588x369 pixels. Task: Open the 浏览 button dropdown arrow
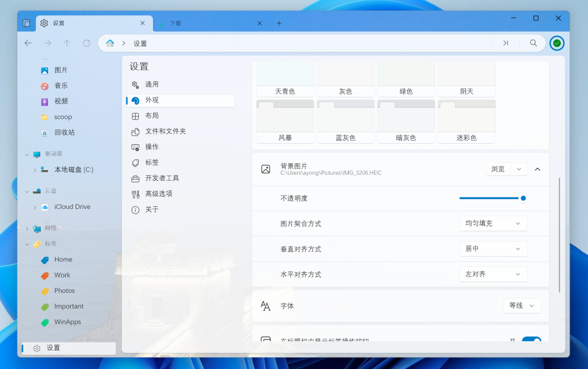(519, 169)
